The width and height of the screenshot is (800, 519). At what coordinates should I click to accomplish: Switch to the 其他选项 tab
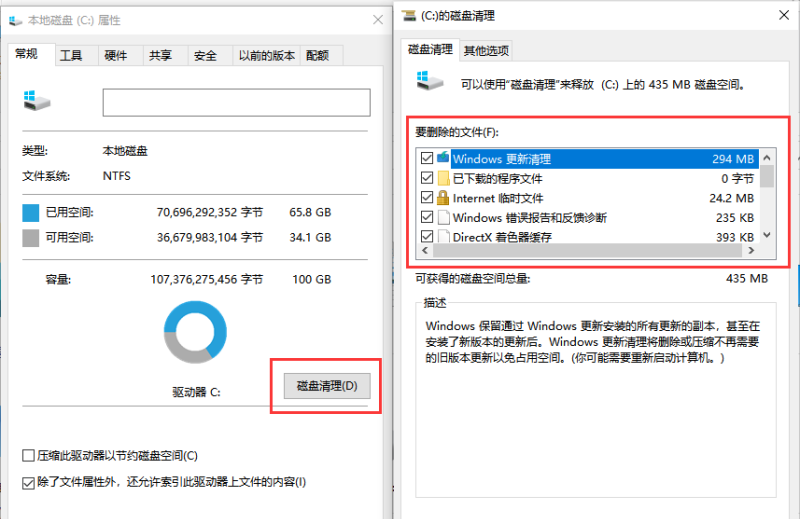point(486,51)
